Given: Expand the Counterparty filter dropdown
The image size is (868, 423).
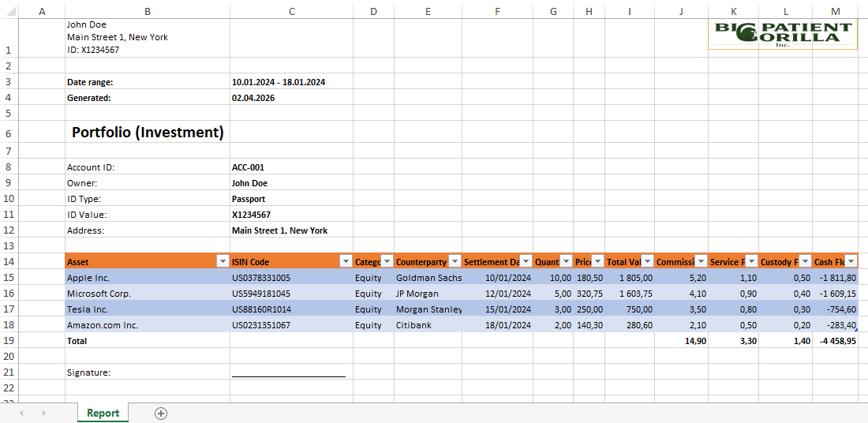Looking at the screenshot, I should tap(454, 262).
